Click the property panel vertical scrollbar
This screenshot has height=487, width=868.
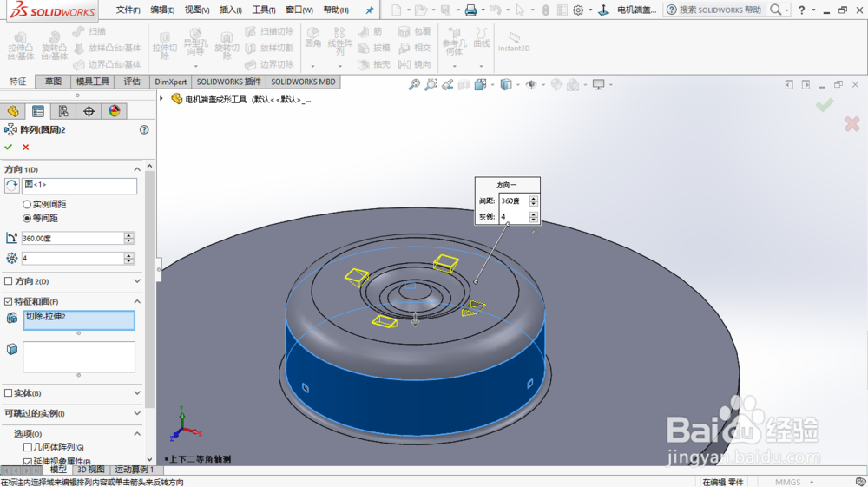tap(149, 288)
